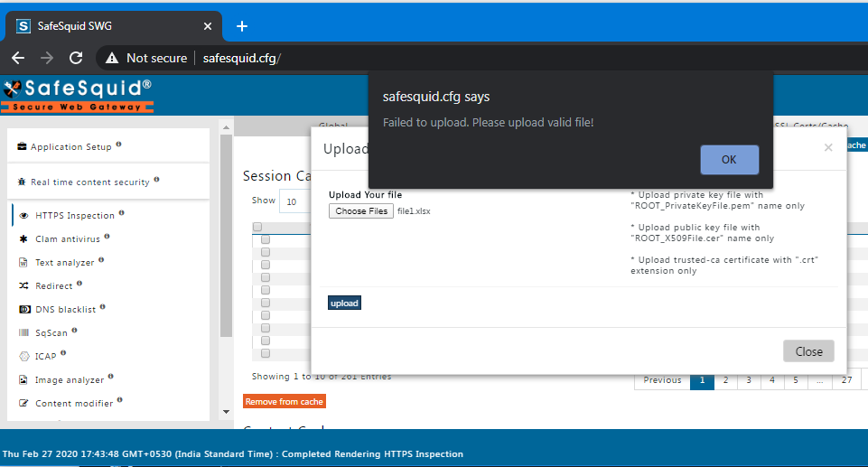Image resolution: width=868 pixels, height=467 pixels.
Task: Click info bubble next to DNS blacklist
Action: click(102, 306)
